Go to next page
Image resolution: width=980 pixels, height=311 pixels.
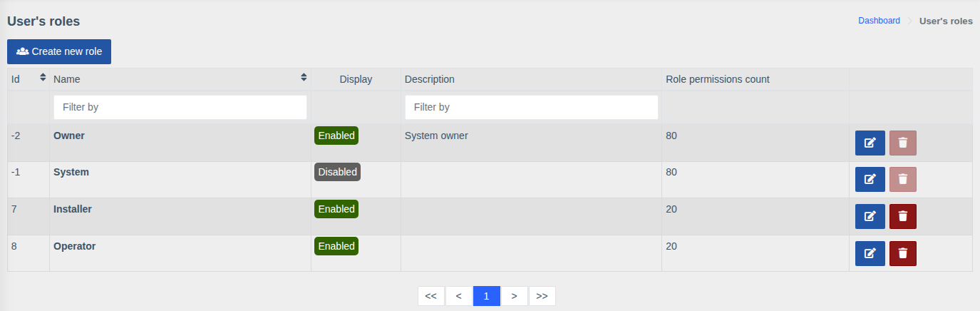[515, 296]
